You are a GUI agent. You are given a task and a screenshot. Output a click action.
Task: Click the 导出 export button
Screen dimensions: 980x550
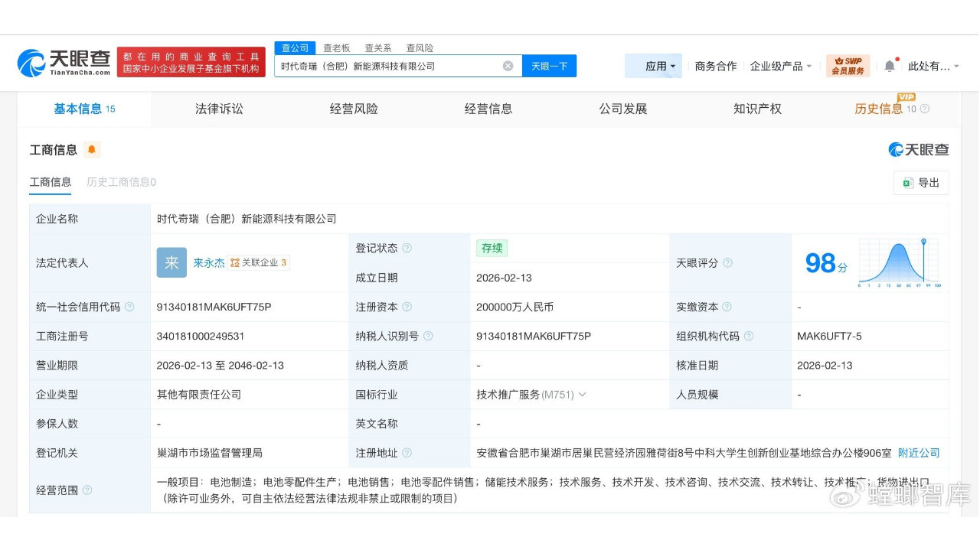click(x=921, y=183)
